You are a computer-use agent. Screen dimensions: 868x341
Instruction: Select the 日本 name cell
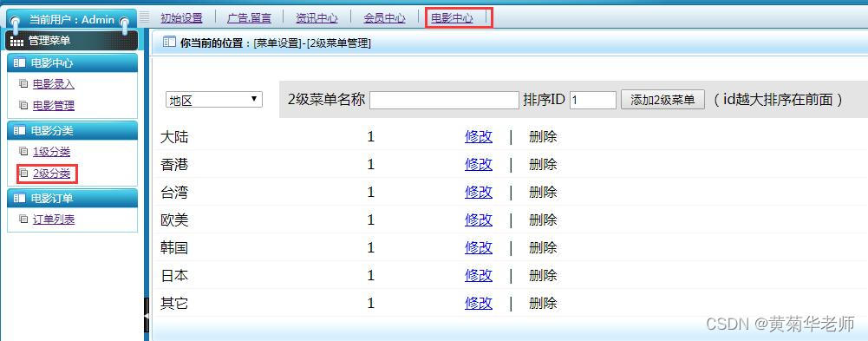coord(173,275)
